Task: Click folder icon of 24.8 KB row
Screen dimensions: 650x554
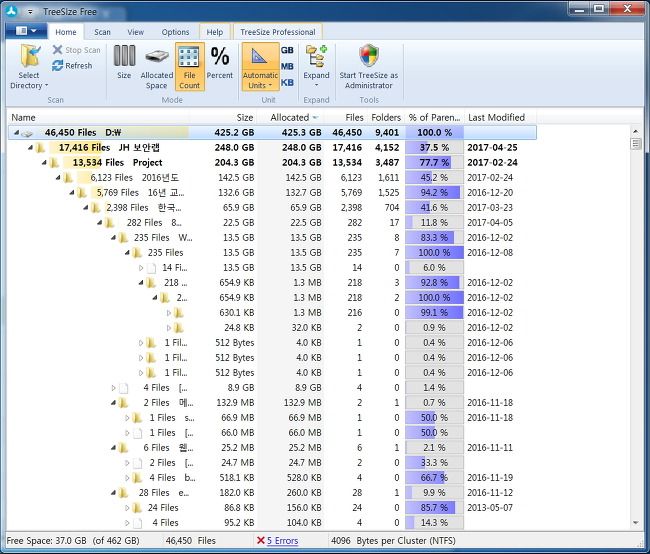Action: click(x=179, y=328)
